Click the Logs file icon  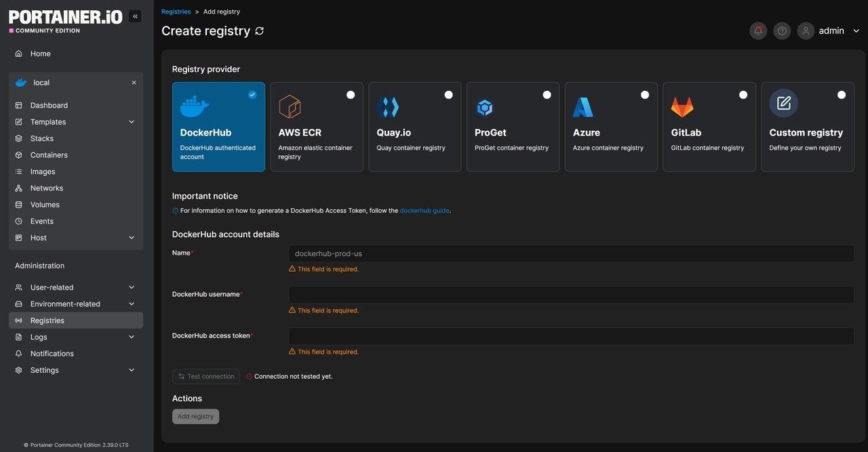point(18,337)
